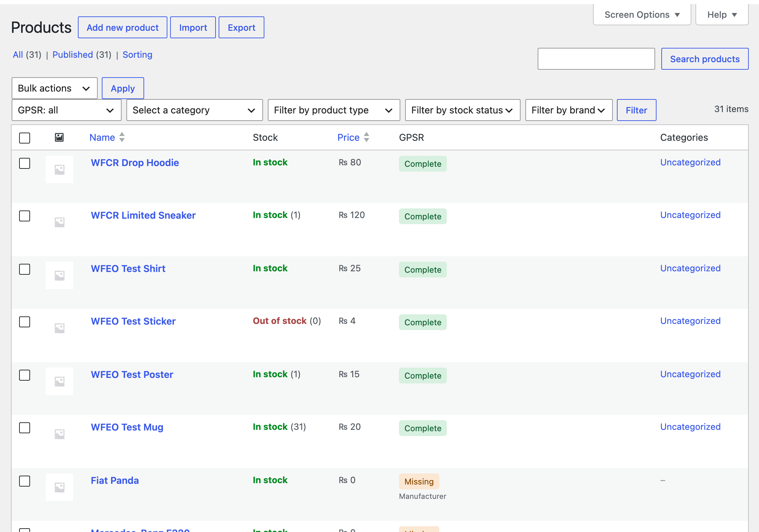Open the WFEO Test Mug product link
759x532 pixels.
pos(127,427)
